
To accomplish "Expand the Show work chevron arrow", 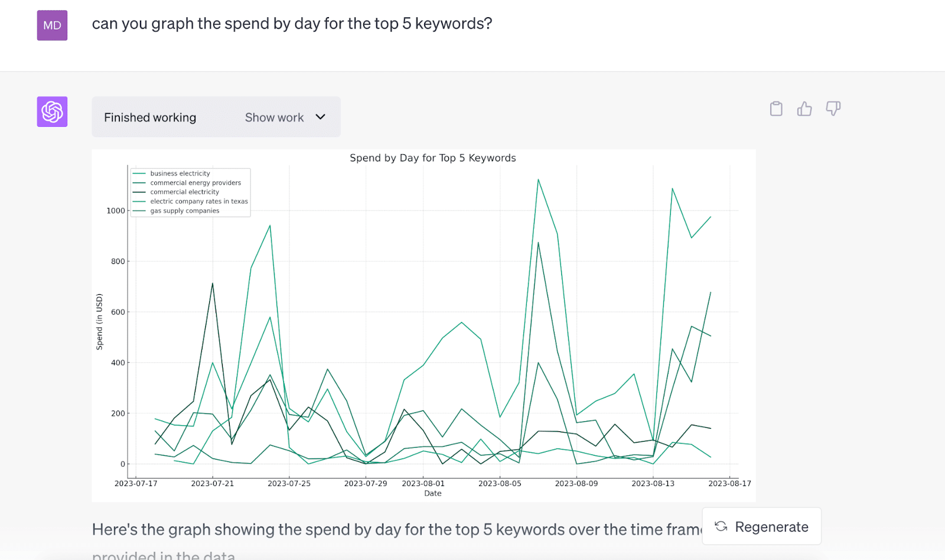I will [321, 117].
